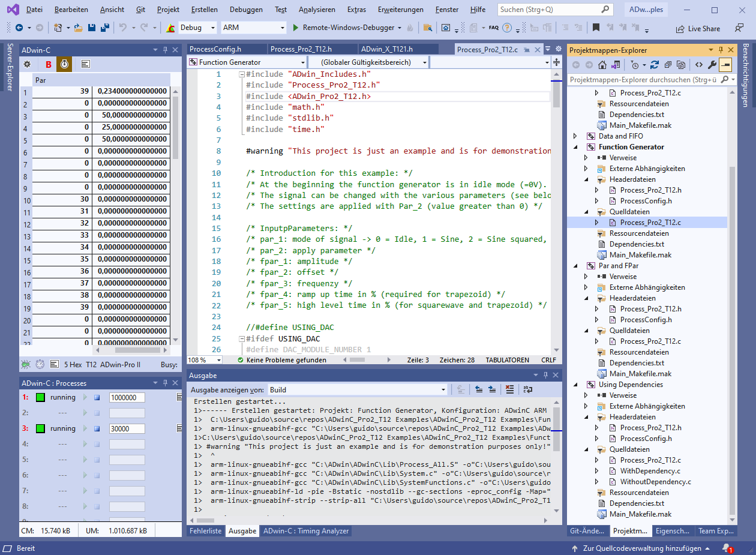Collapse the Using Dependencies project node
Screen dimensions: 756x555
point(575,385)
